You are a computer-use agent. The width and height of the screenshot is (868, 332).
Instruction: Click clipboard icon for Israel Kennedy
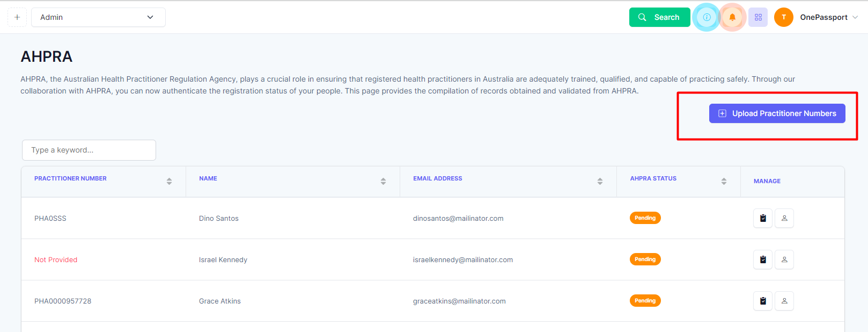[x=763, y=259]
